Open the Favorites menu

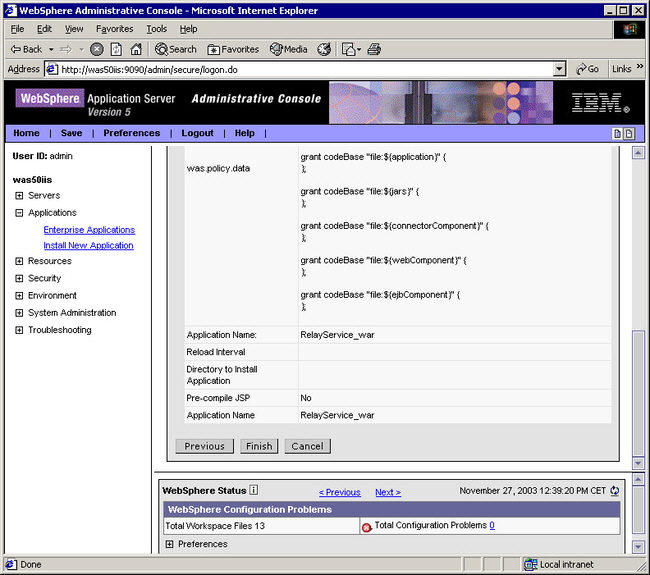click(x=114, y=29)
